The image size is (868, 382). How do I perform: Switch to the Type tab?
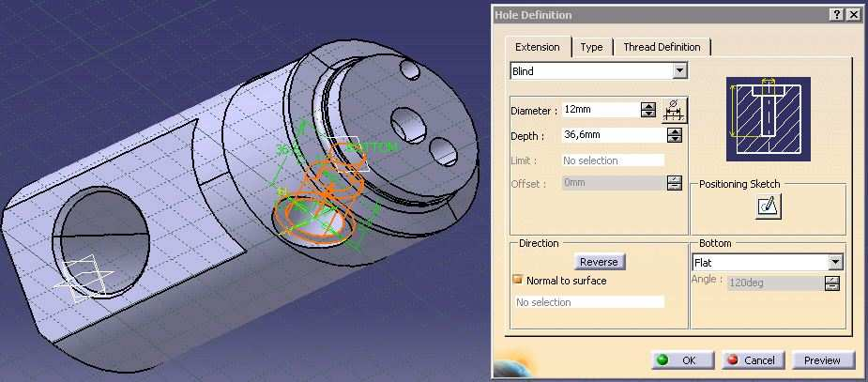591,47
